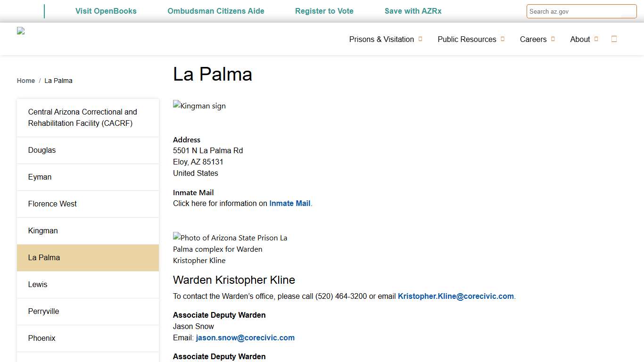Open the Inmate Mail information link
Viewport: 644px width, 362px height.
click(x=289, y=204)
